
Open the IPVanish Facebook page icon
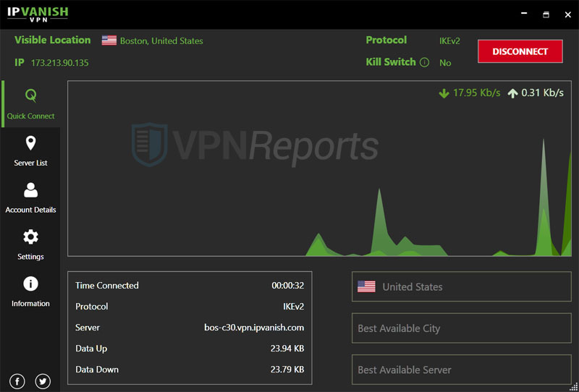tap(17, 381)
